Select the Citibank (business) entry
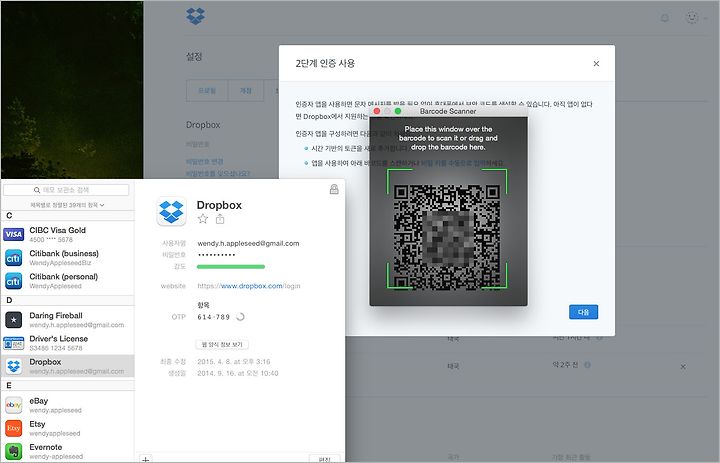This screenshot has width=720, height=463. coord(68,258)
